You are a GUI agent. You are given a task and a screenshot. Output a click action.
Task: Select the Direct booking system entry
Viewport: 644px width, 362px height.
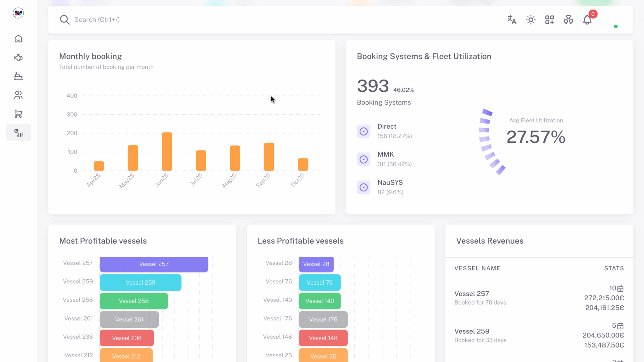click(387, 131)
